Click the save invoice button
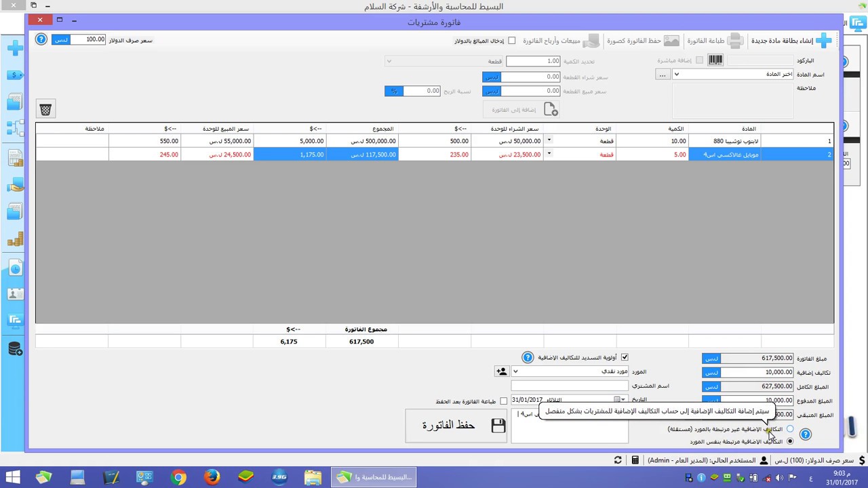Image resolution: width=868 pixels, height=488 pixels. [456, 426]
